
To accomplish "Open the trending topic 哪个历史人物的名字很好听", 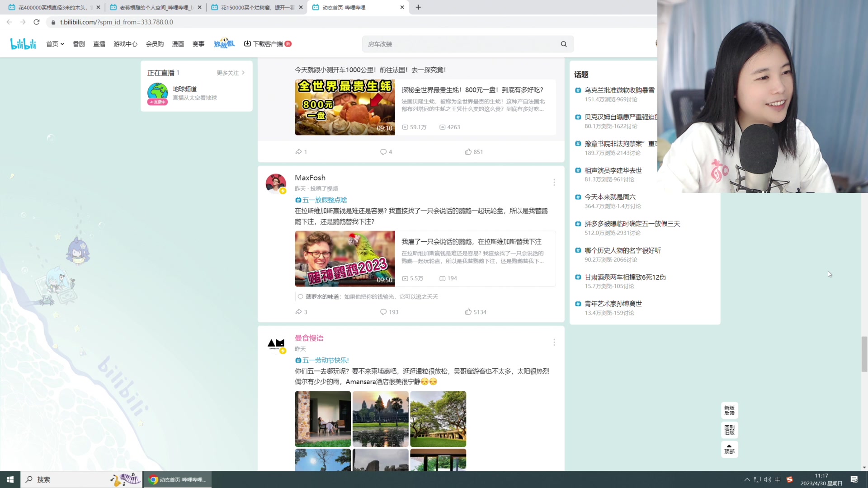I will pos(623,250).
